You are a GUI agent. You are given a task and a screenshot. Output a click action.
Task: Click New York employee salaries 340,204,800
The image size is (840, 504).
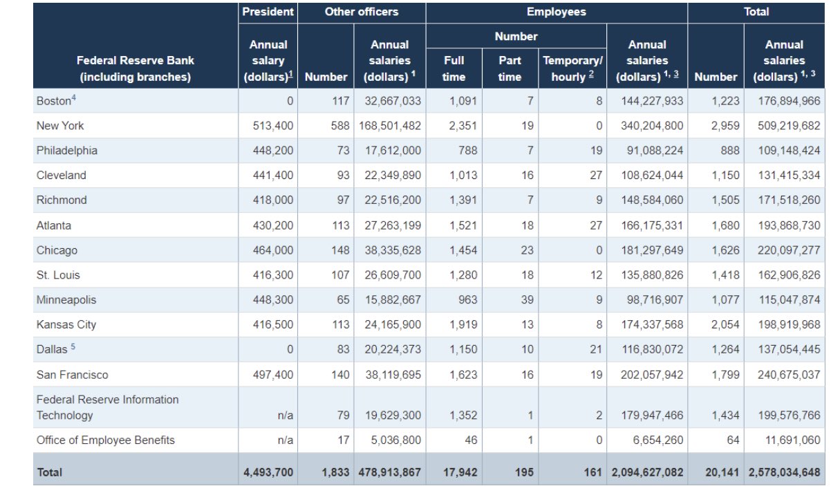(653, 126)
